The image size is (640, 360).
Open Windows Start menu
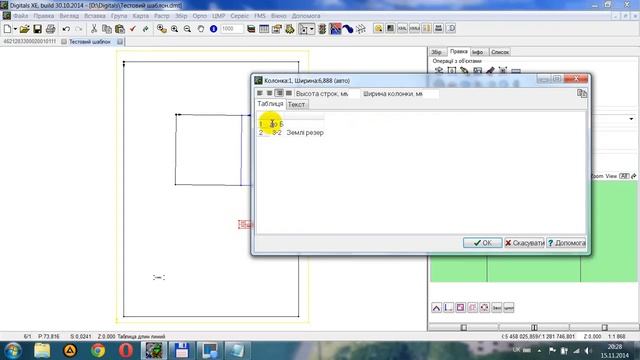[13, 351]
